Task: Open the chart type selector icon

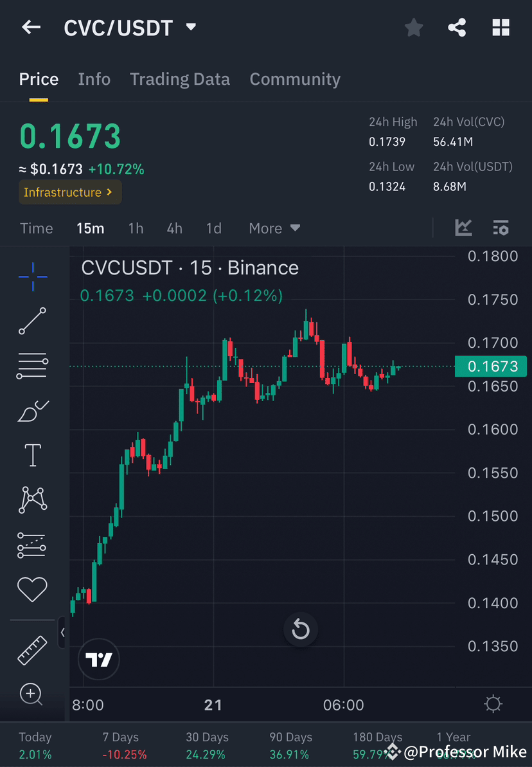Action: (463, 228)
